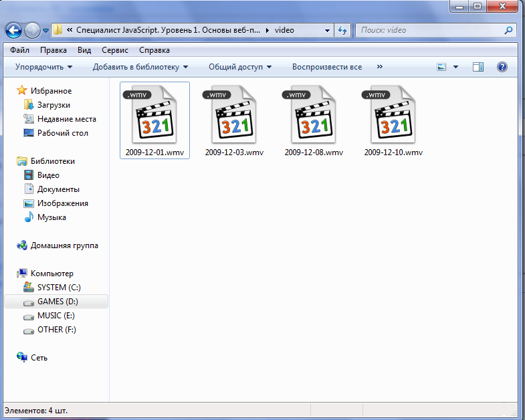Open the Справка menu

(x=154, y=50)
